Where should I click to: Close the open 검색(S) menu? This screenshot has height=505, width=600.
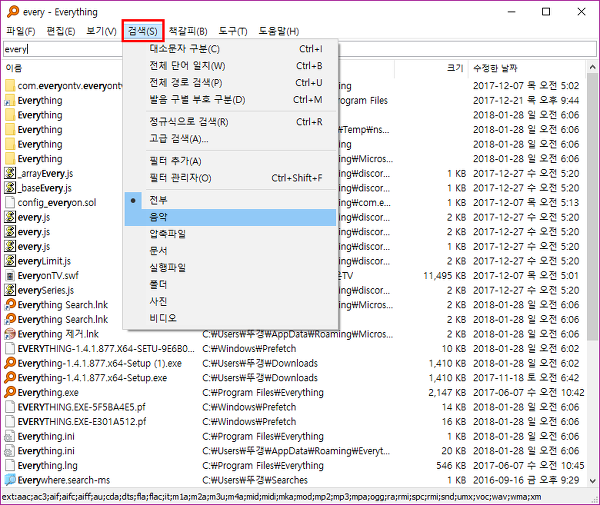[143, 31]
